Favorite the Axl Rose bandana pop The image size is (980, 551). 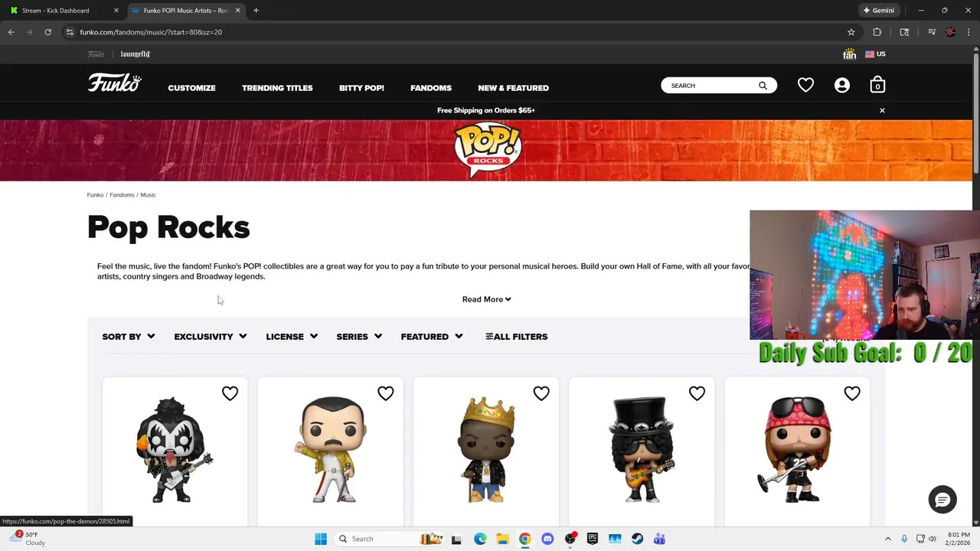pos(852,393)
